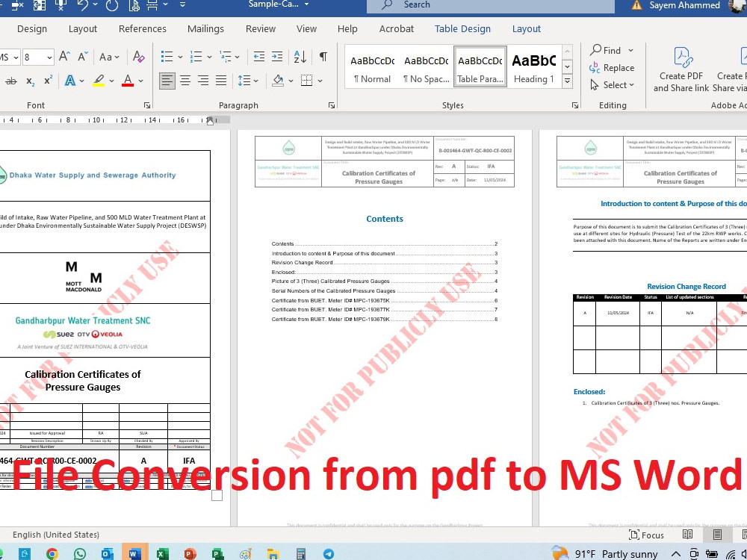The height and width of the screenshot is (560, 747).
Task: Apply the yellow text highlight color
Action: [99, 81]
